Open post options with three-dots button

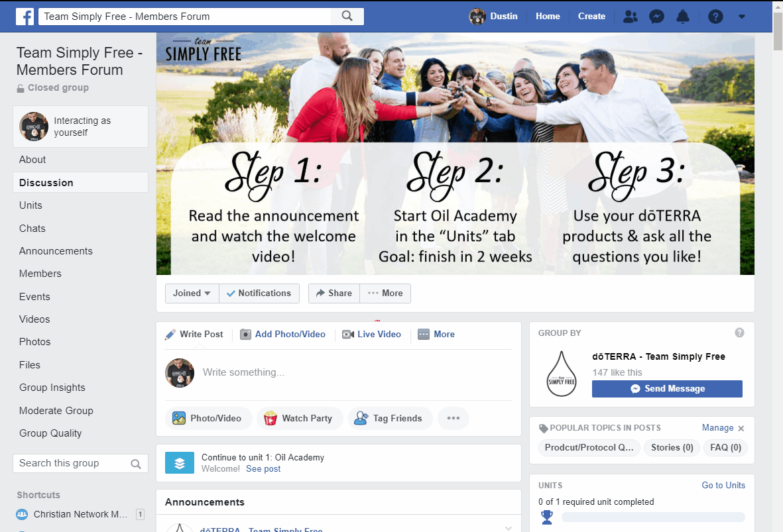point(453,418)
